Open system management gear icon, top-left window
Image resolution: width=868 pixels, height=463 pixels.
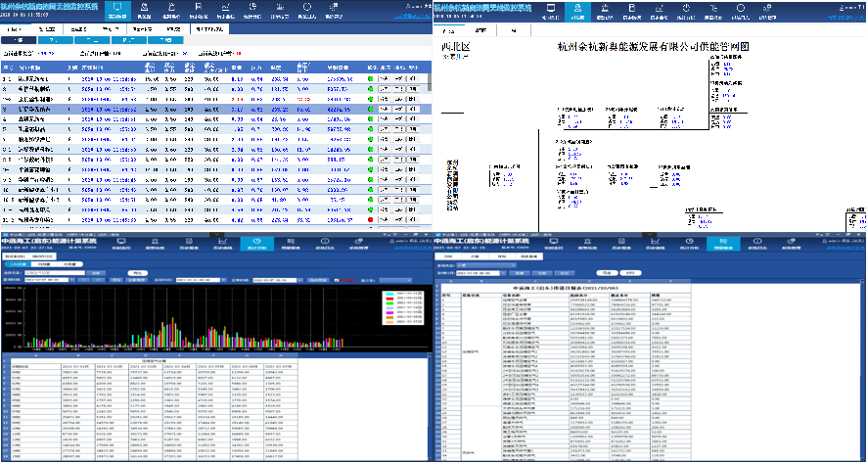(334, 7)
